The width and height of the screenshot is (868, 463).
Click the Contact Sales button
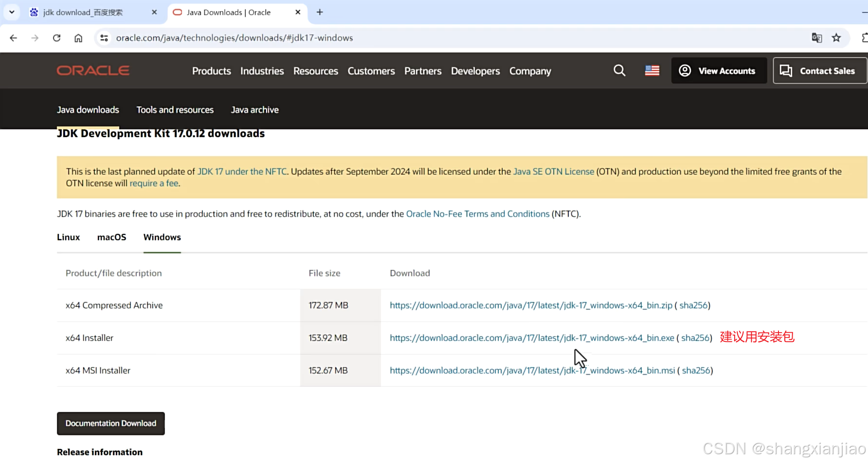coord(820,71)
